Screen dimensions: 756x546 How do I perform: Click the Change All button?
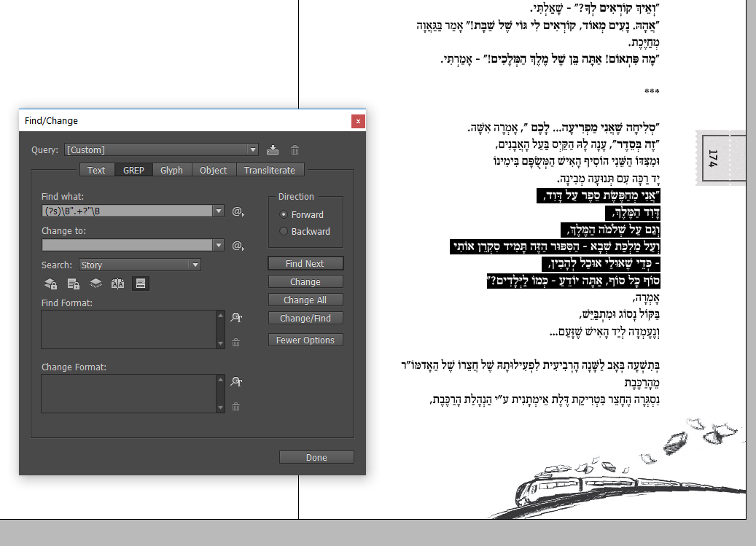305,300
